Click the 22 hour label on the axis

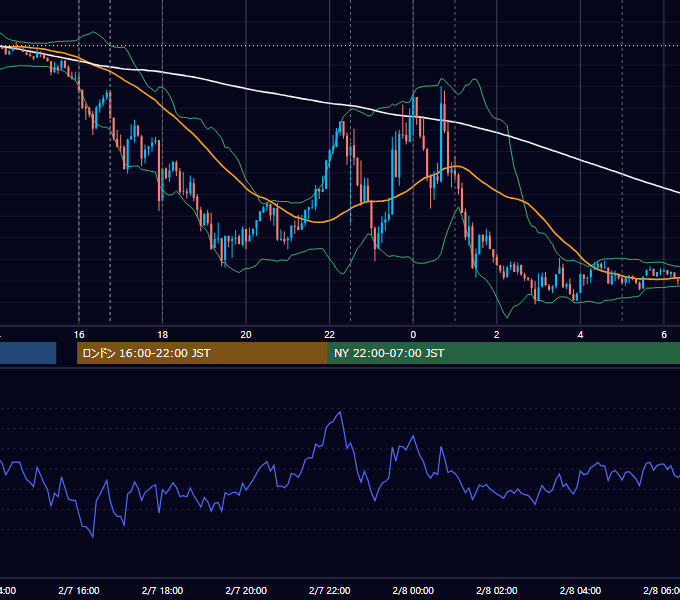pos(330,335)
